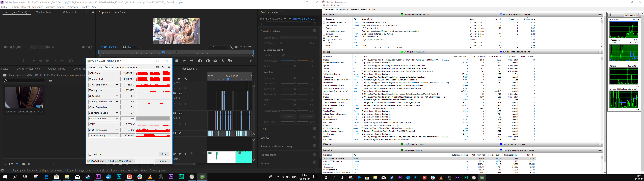The image size is (644, 181).
Task: Click the step forward one frame button
Action: click(x=184, y=61)
